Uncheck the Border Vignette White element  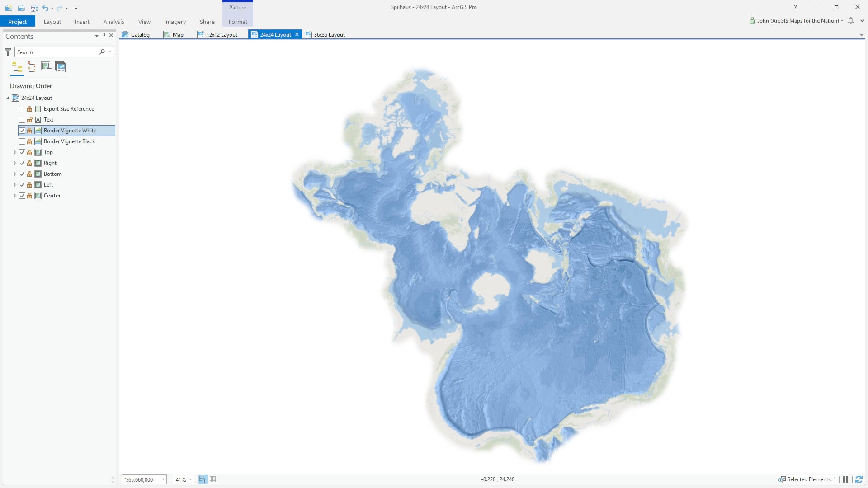22,131
